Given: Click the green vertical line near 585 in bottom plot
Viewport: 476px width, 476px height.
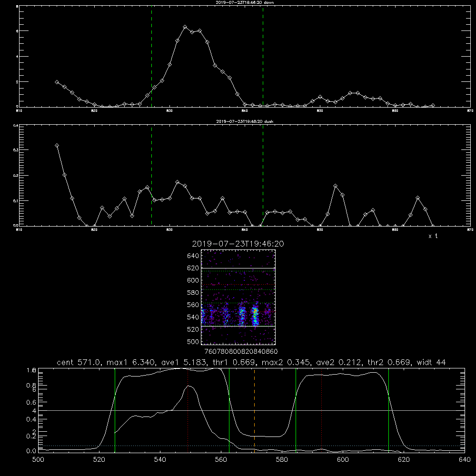Looking at the screenshot, I should coord(296,410).
